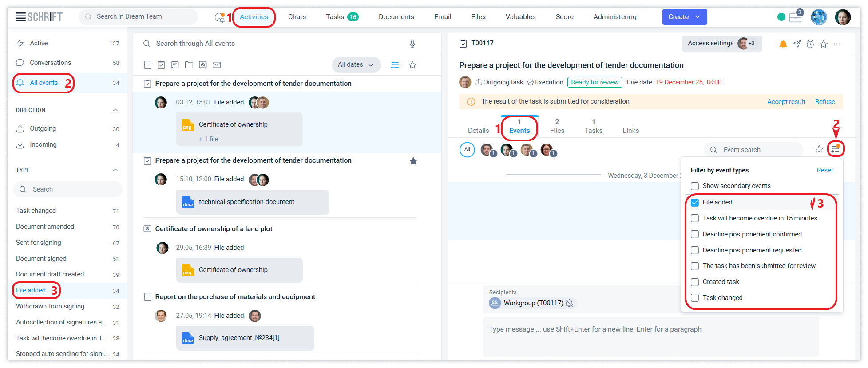Open event type filter icon in task panel
The width and height of the screenshot is (868, 368).
(x=836, y=149)
